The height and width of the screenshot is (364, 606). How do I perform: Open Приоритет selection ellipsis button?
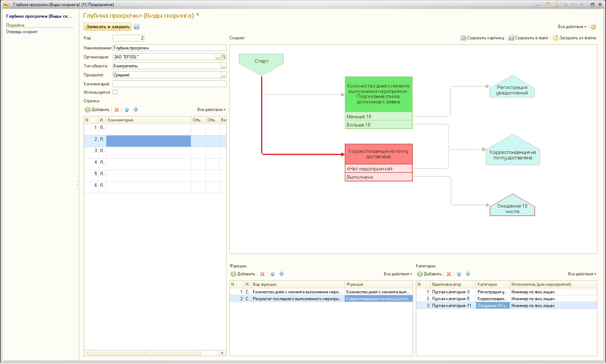[x=223, y=75]
